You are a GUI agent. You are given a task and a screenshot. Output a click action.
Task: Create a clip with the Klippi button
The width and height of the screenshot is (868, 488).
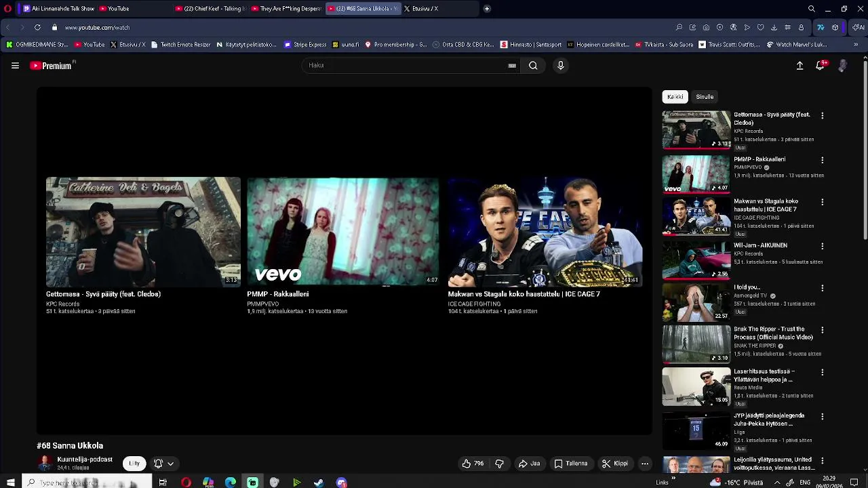pyautogui.click(x=615, y=464)
